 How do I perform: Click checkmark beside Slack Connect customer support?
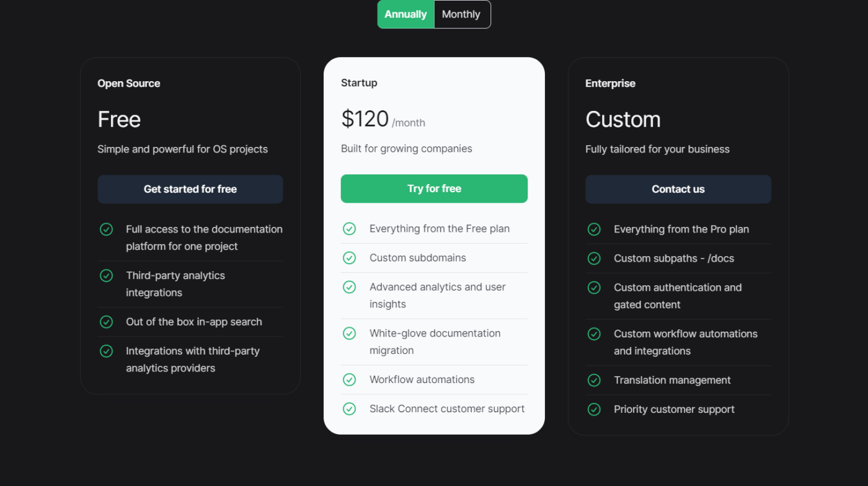pos(350,409)
